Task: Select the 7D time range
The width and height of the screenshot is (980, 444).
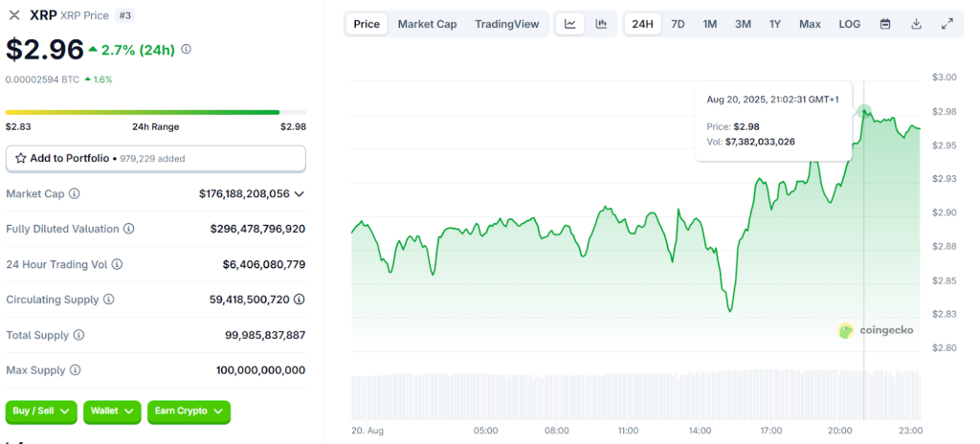Action: [678, 24]
